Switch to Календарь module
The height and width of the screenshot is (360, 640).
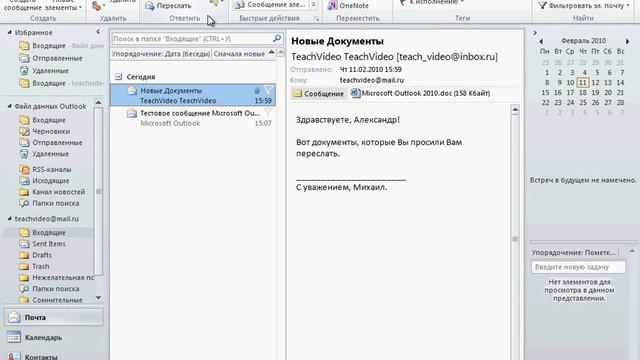pos(54,338)
